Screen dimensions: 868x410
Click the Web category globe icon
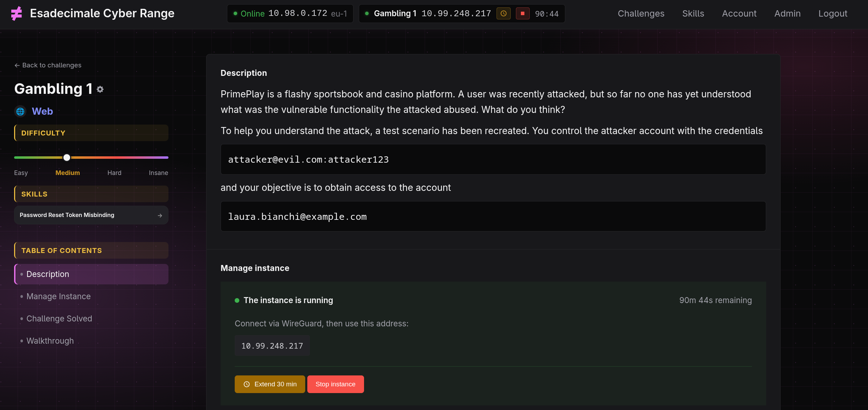click(x=20, y=111)
